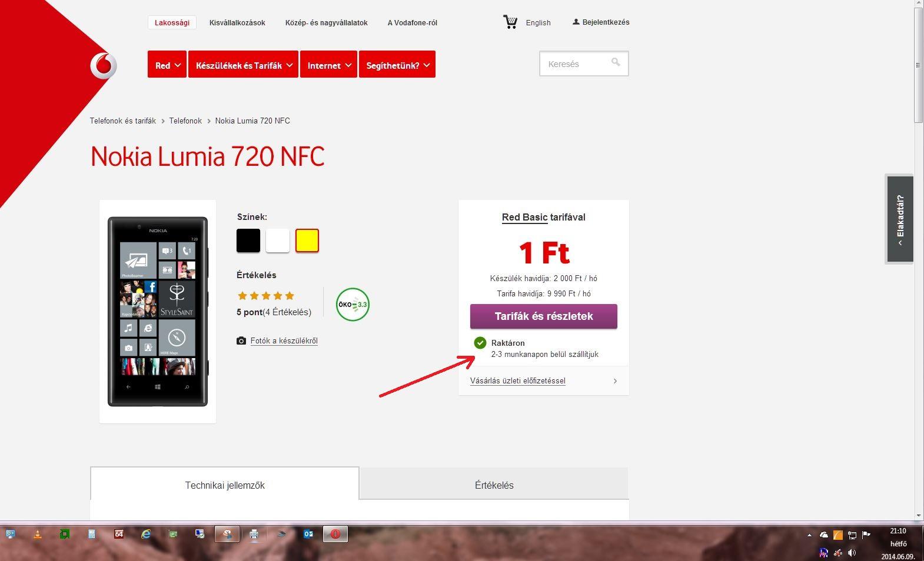The height and width of the screenshot is (561, 924).
Task: Click the green checkmark stock icon
Action: pos(480,343)
